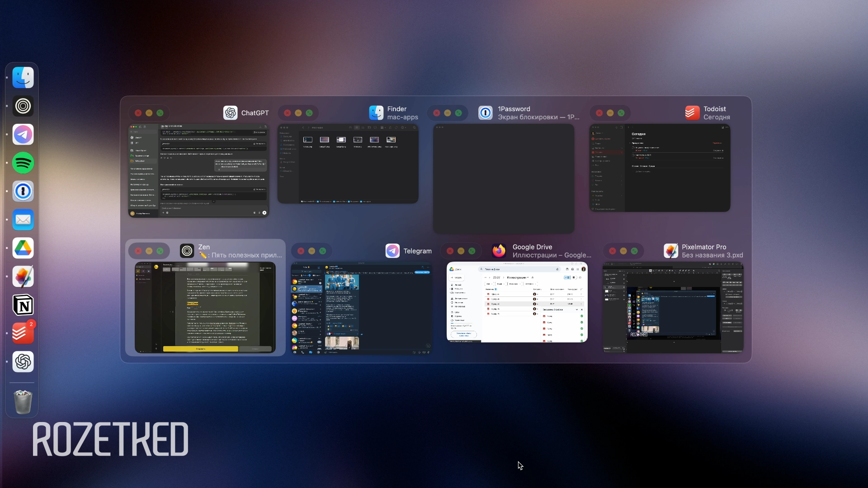Image resolution: width=868 pixels, height=488 pixels.
Task: Switch to the Todoist Сегодня window
Action: (660, 168)
